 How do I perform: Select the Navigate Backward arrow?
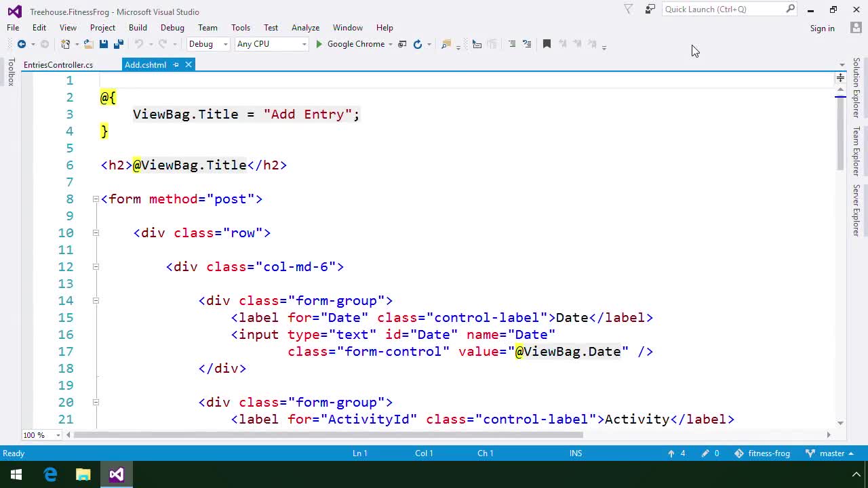click(21, 44)
